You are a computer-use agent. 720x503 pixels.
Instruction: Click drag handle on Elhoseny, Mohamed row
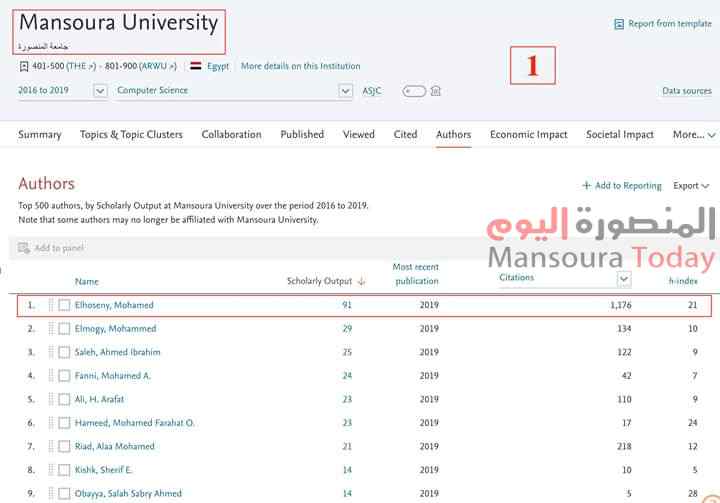49,305
